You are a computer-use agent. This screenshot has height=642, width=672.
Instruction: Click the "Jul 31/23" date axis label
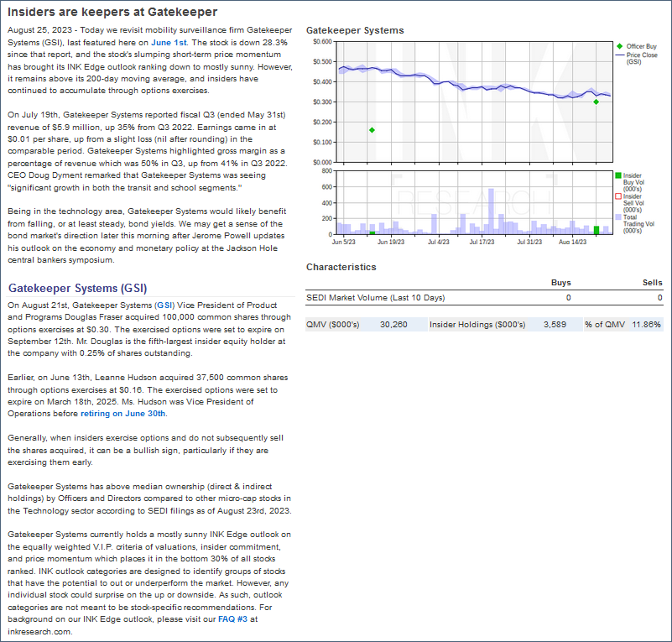click(529, 243)
